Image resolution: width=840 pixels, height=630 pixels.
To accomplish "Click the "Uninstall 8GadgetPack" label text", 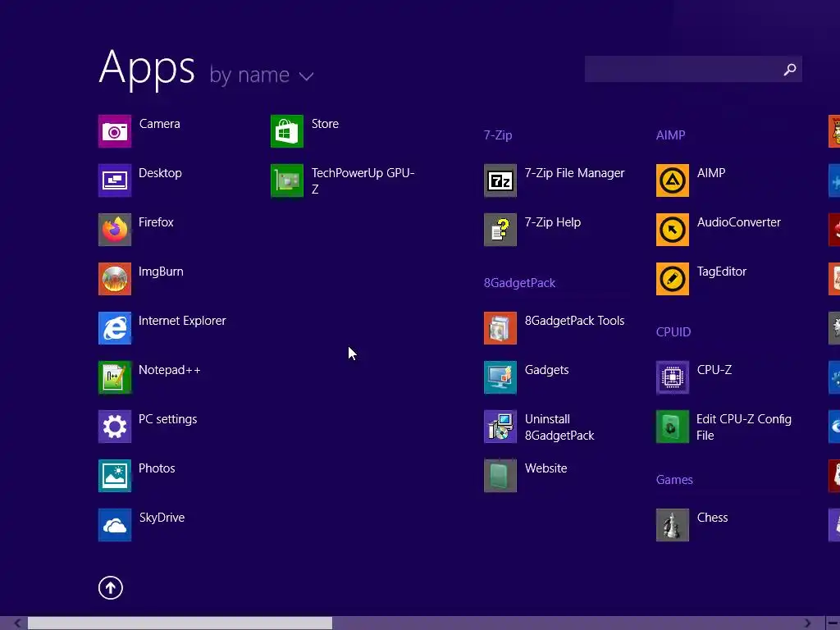I will (x=559, y=427).
